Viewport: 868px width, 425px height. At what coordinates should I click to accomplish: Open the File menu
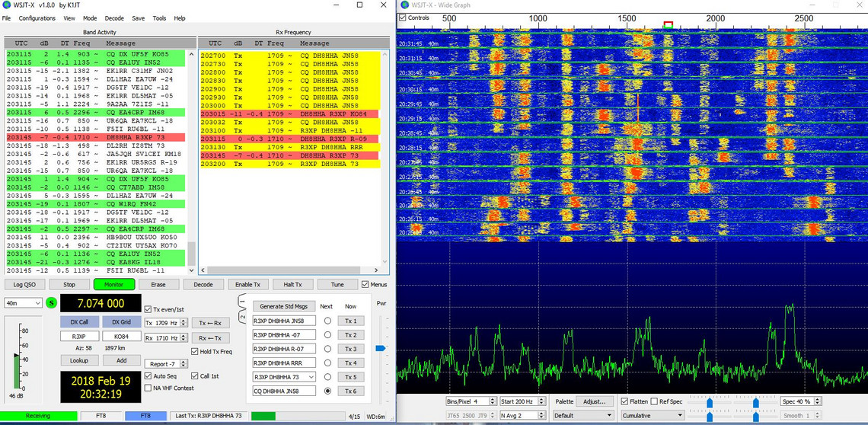click(x=6, y=18)
